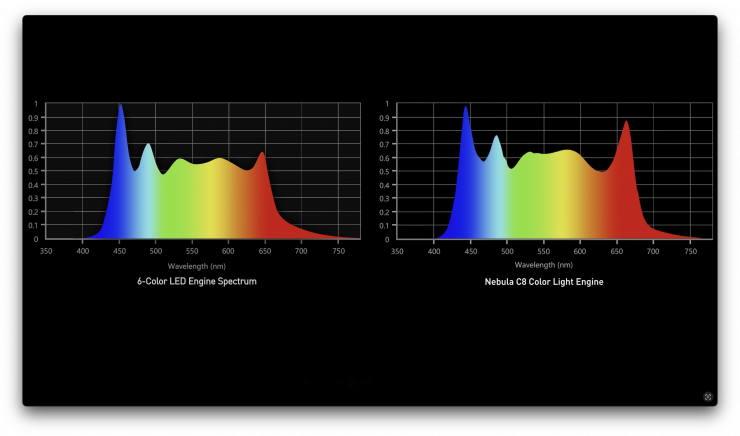Screen dimensions: 740x436
Task: Click "Wavelength (nm)" label under the 6-Color LED chart
Action: point(197,266)
